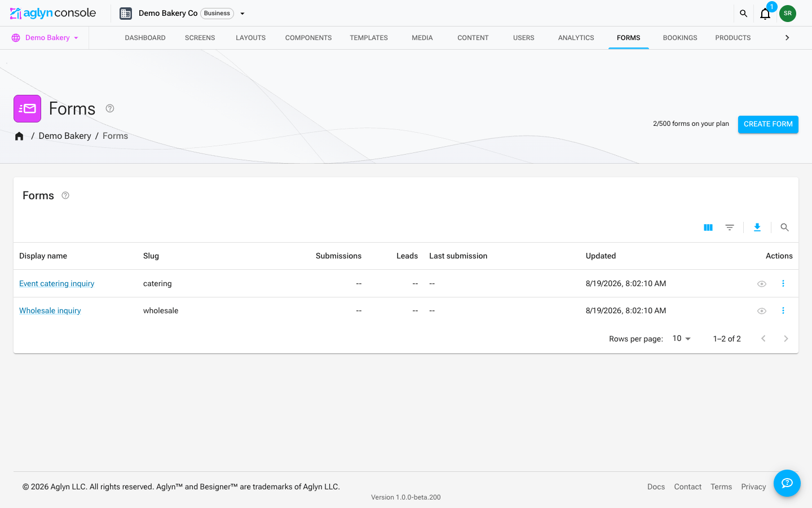This screenshot has width=812, height=508.
Task: Expand the Demo Bakery Co organization dropdown
Action: [x=242, y=14]
